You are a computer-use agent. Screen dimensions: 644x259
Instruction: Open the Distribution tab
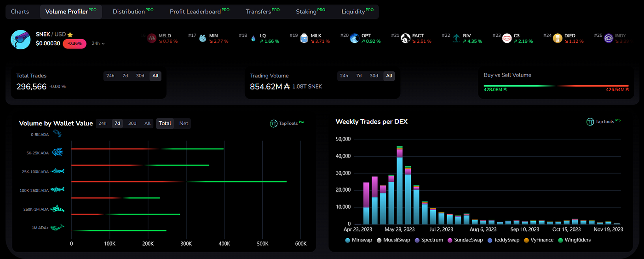click(x=133, y=12)
